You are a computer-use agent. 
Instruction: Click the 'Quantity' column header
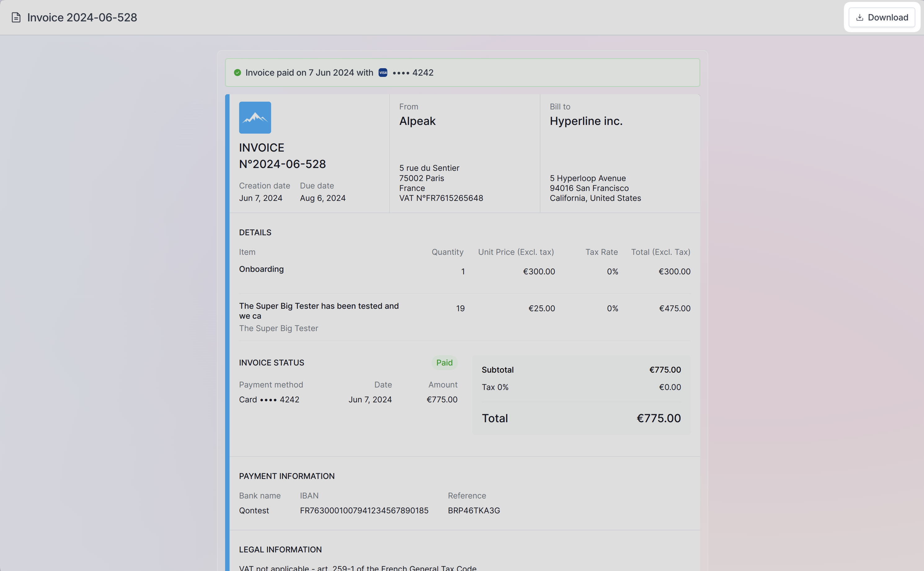[x=447, y=252]
